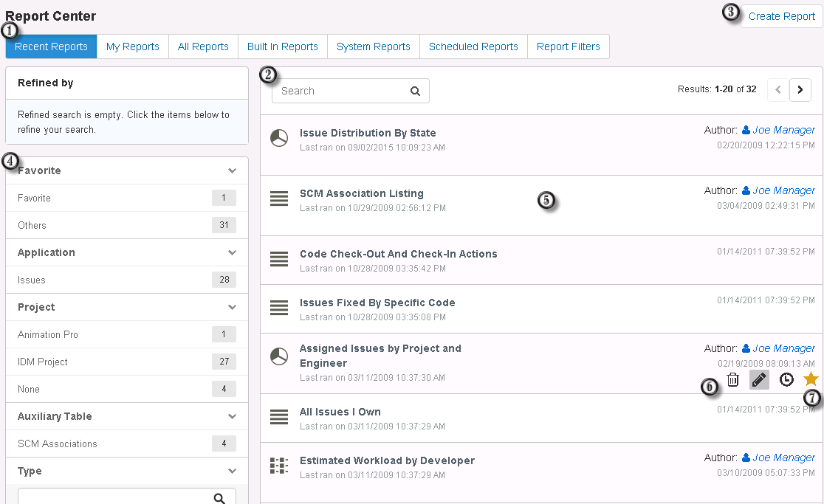Collapse the Application filter section
Image resolution: width=824 pixels, height=504 pixels.
pyautogui.click(x=232, y=252)
